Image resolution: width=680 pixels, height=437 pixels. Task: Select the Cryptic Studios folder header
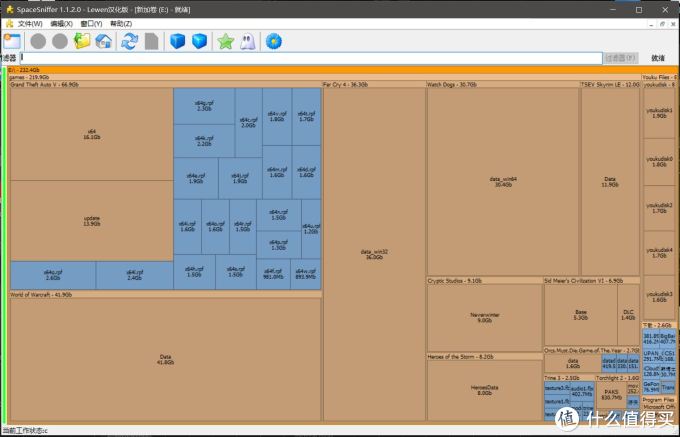[484, 281]
